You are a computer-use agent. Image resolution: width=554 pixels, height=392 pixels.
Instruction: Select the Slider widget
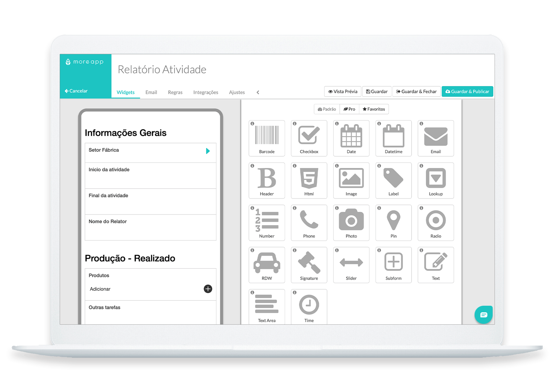coord(351,265)
